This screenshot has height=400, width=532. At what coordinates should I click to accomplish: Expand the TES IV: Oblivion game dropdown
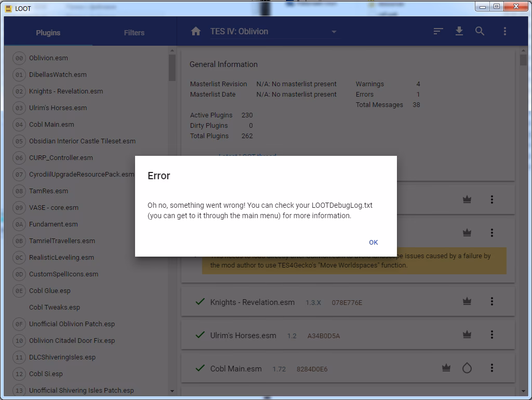(x=334, y=32)
